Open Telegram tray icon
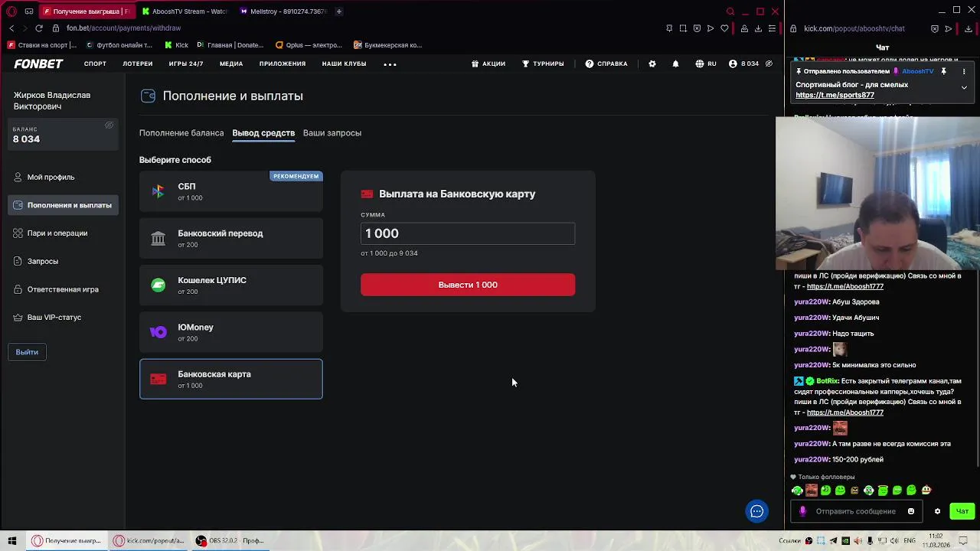 tap(834, 540)
